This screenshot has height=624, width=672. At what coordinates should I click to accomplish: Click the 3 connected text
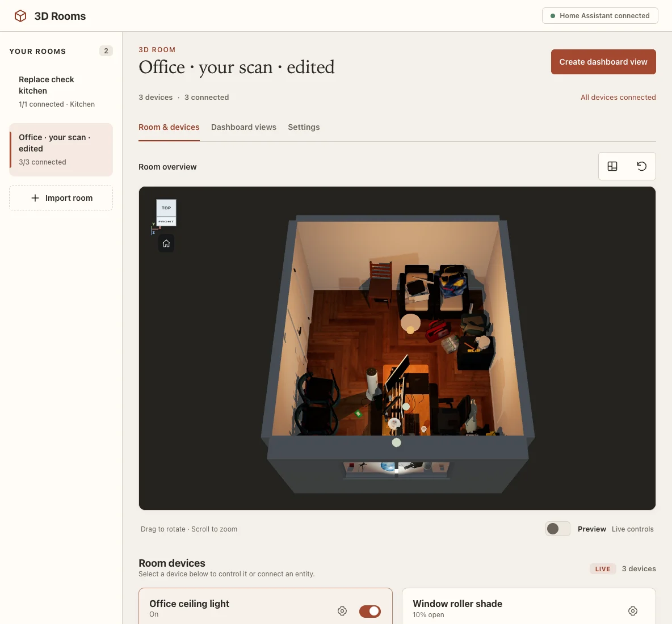click(x=206, y=97)
